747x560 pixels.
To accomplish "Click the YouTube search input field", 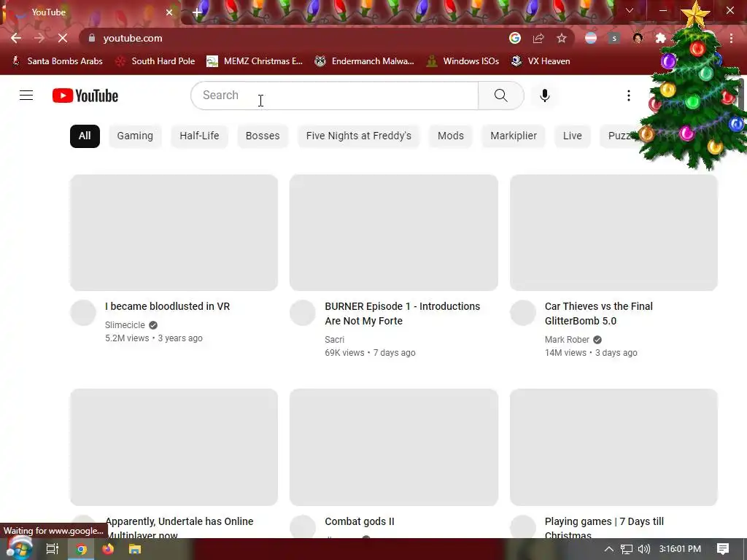I will [334, 96].
